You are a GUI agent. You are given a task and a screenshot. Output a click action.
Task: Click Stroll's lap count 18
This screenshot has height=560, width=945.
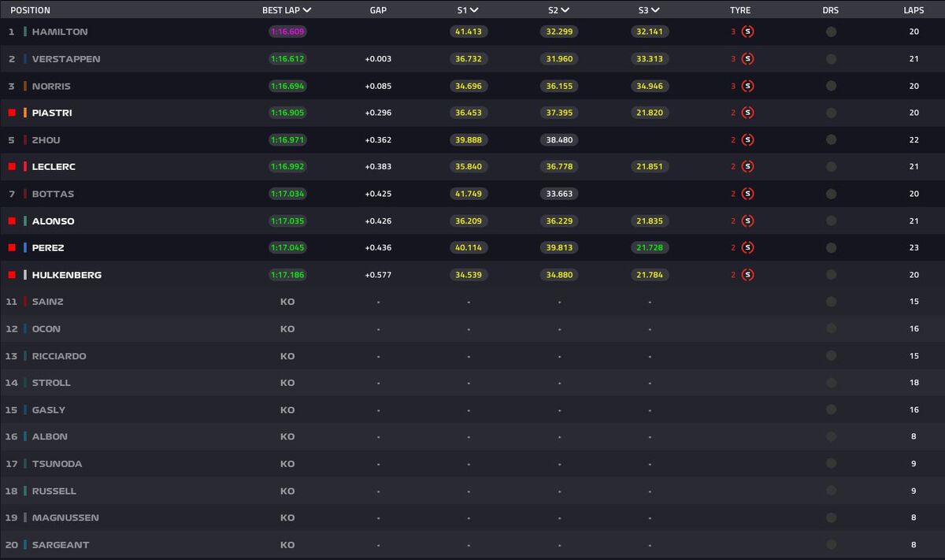point(913,383)
